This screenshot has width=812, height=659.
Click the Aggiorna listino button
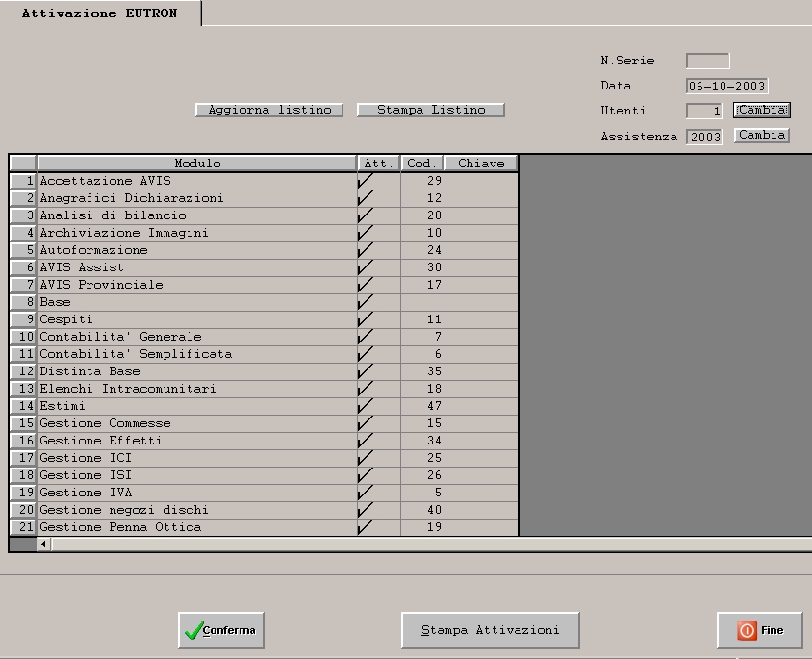point(269,111)
